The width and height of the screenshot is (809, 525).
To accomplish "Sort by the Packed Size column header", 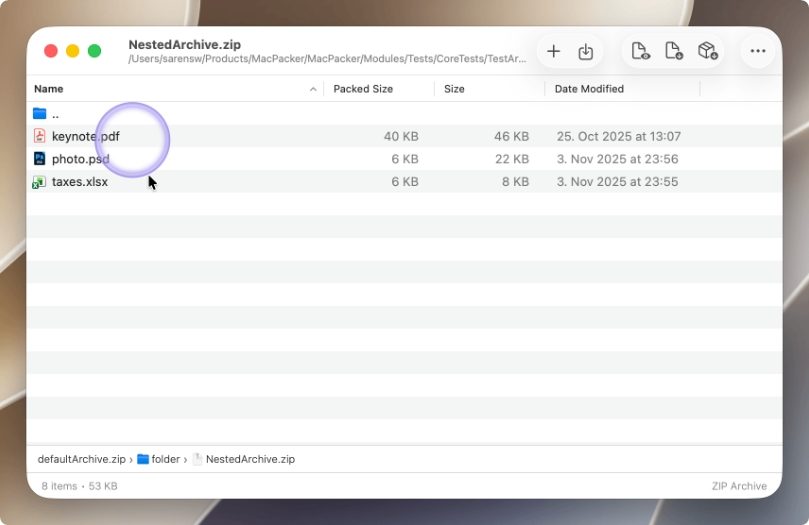I will tap(363, 89).
